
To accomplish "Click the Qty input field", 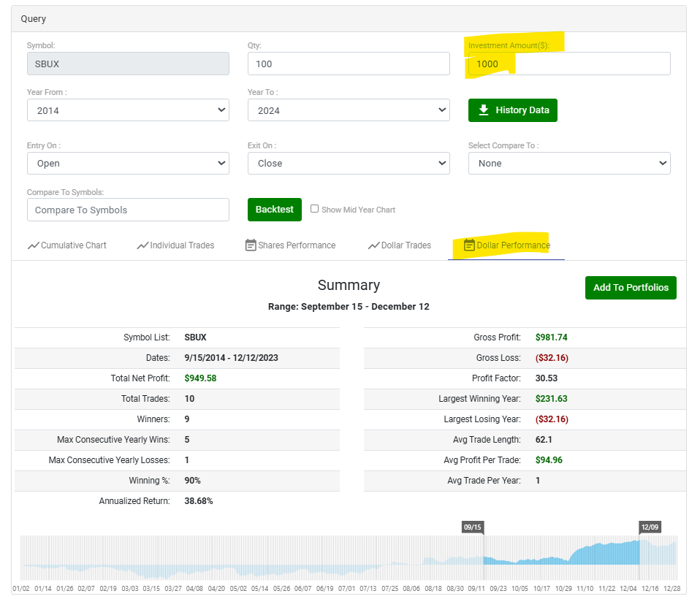I will 349,64.
